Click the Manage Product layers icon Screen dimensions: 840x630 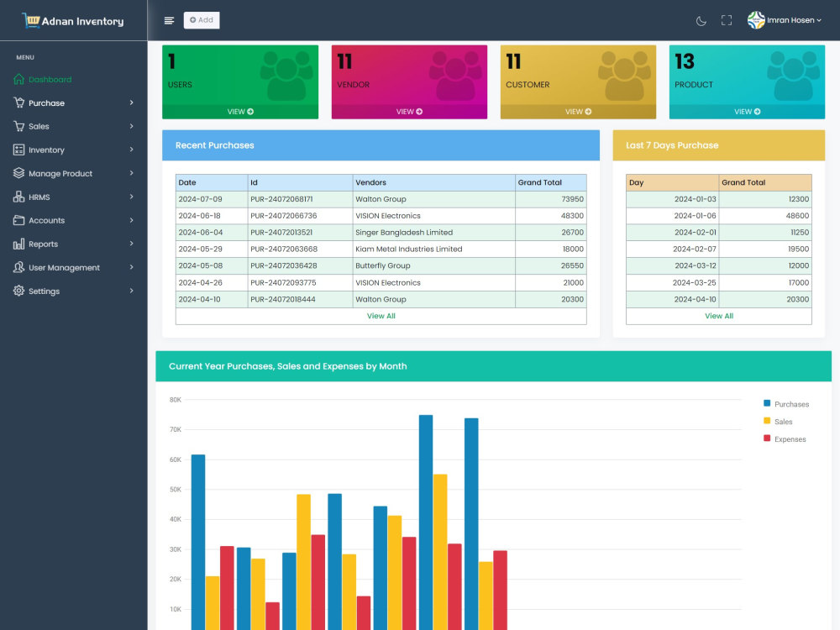(x=18, y=173)
